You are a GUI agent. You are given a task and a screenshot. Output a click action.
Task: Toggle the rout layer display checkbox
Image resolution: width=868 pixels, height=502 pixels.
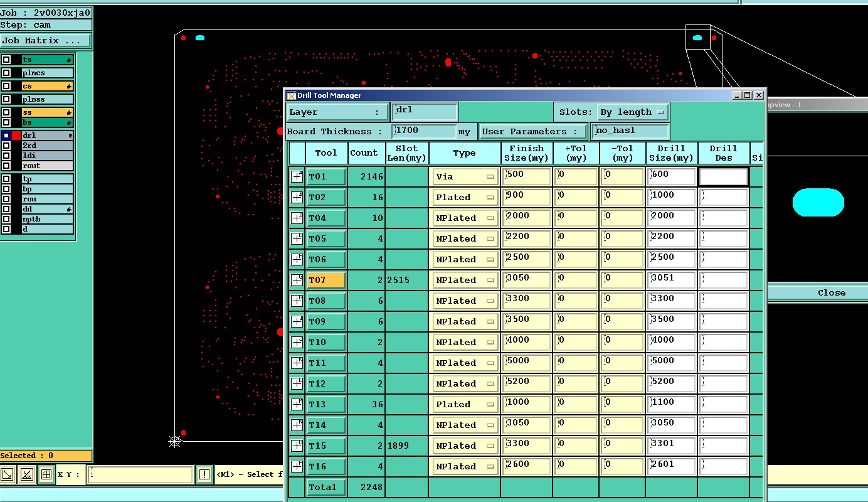point(6,166)
